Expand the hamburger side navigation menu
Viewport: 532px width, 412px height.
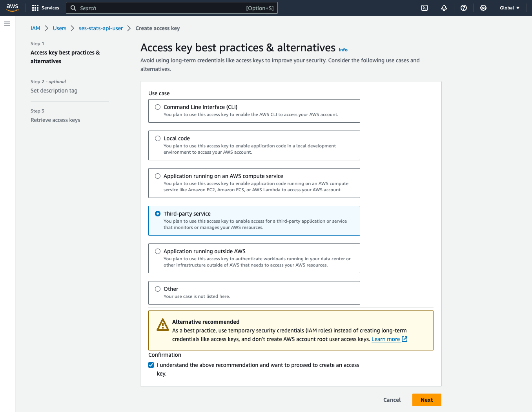7,24
